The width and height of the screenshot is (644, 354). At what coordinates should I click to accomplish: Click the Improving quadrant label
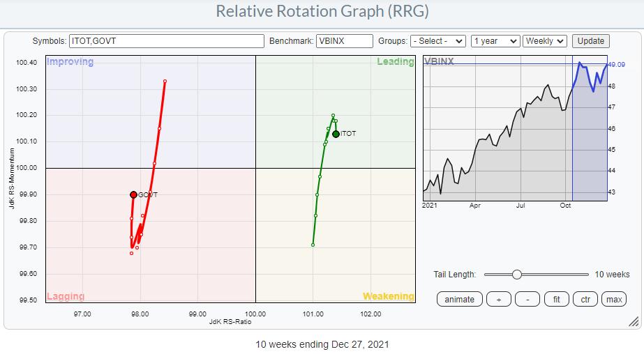pos(70,62)
